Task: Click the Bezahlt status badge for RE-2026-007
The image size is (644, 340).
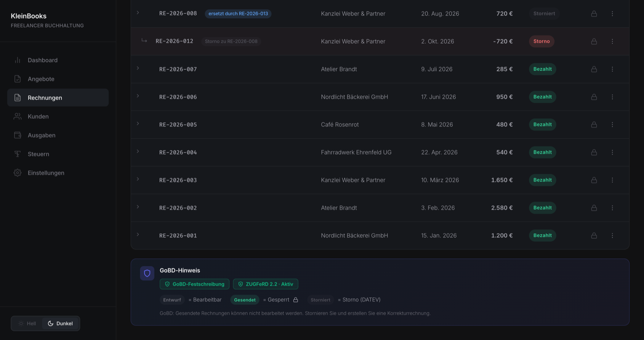Action: click(542, 69)
